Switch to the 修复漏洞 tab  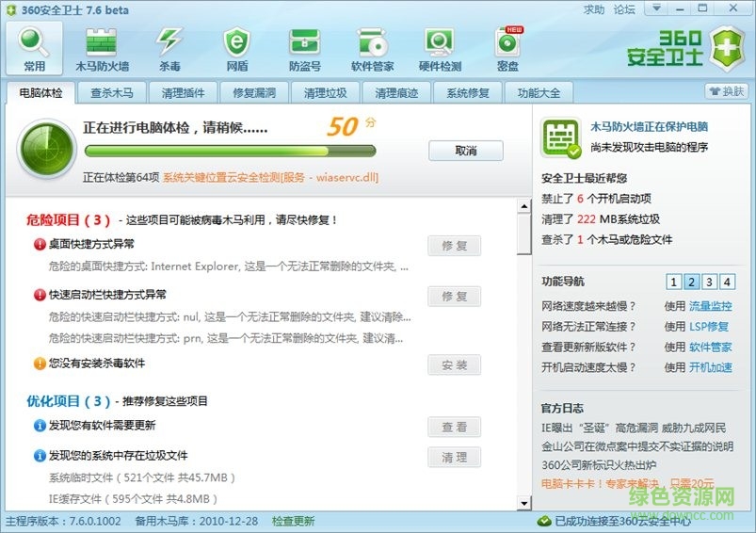point(254,92)
